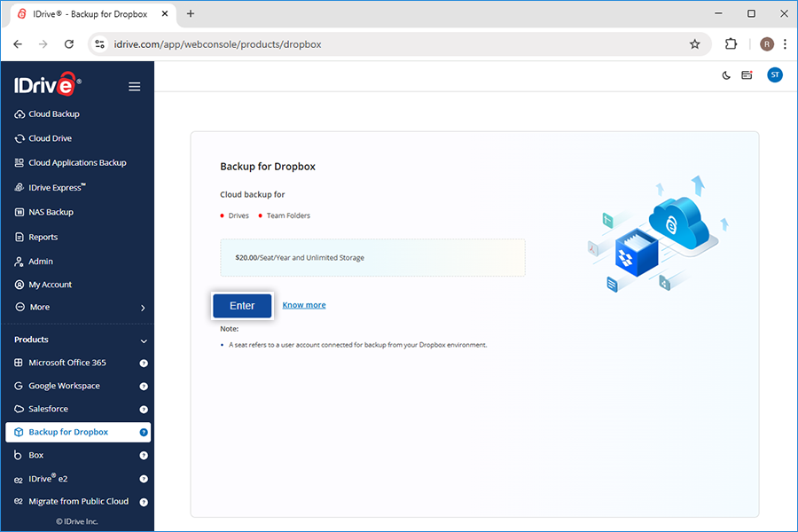Open the billing card icon in header

747,75
